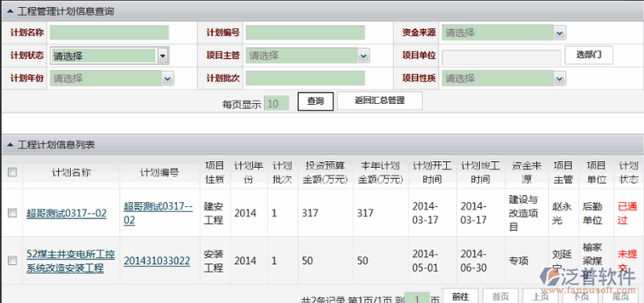Expand the 项目主管 dropdown arrow
This screenshot has width=644, height=303.
coord(363,56)
